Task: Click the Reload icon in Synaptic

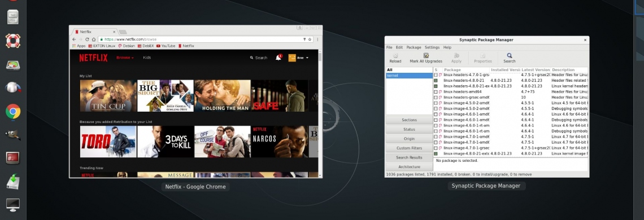Action: [395, 55]
